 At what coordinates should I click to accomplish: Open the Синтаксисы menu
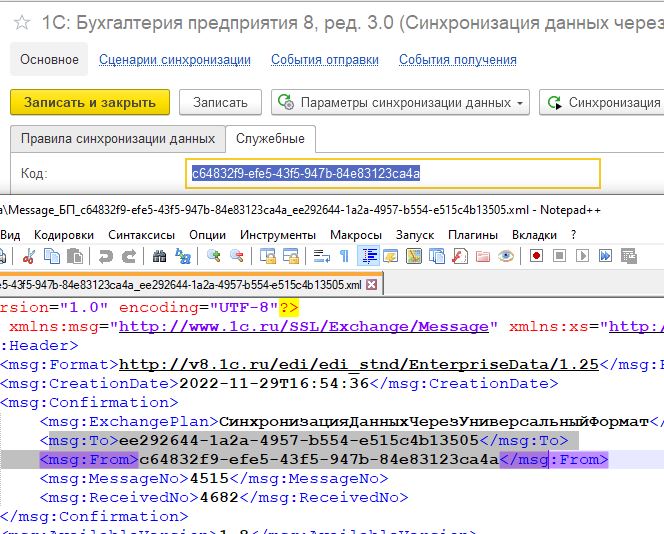(141, 235)
